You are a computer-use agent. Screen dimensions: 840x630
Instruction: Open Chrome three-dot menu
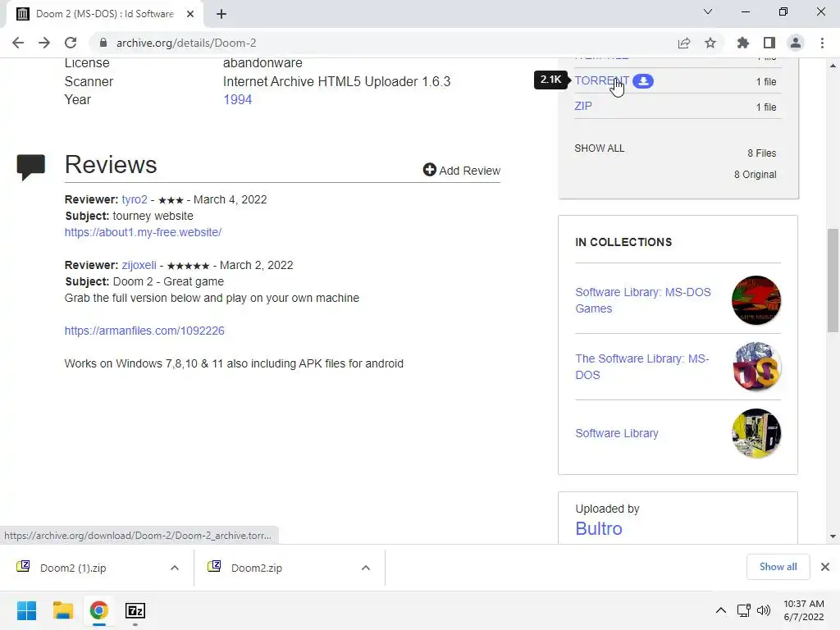(x=822, y=43)
